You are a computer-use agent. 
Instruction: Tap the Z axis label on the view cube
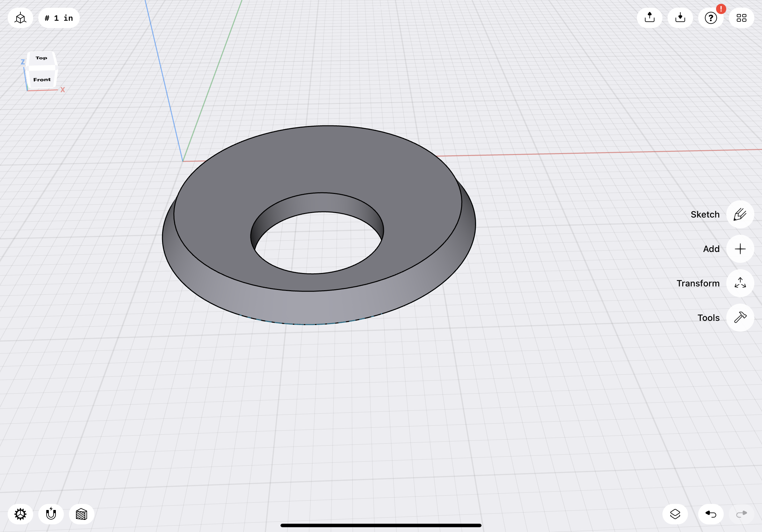23,62
